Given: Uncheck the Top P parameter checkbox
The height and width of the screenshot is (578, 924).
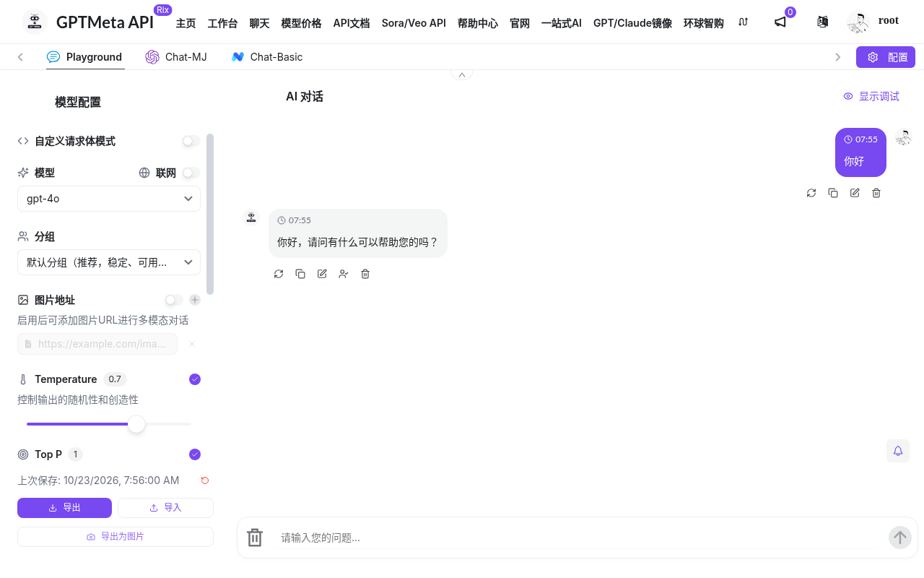Looking at the screenshot, I should [195, 454].
